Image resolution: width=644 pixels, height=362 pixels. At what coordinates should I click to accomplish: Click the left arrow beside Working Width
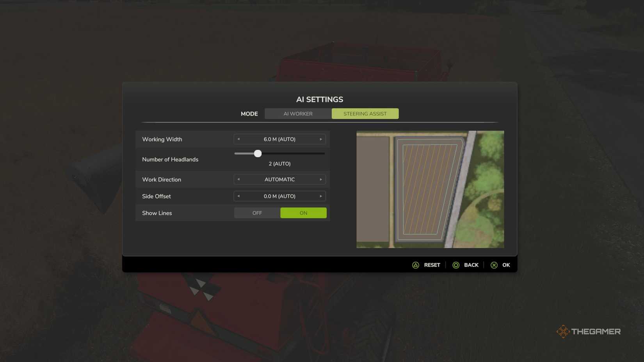pos(238,139)
